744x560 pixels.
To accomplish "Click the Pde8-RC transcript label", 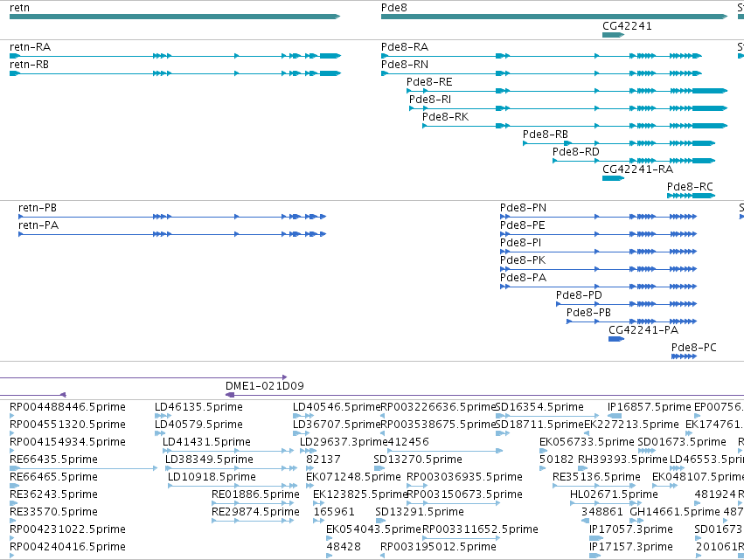I will pos(690,187).
